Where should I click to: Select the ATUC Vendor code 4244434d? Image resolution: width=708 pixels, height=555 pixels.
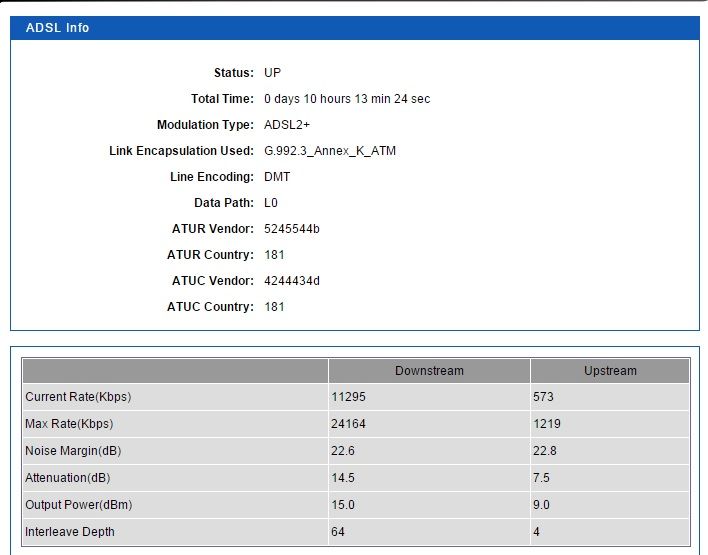(x=292, y=281)
